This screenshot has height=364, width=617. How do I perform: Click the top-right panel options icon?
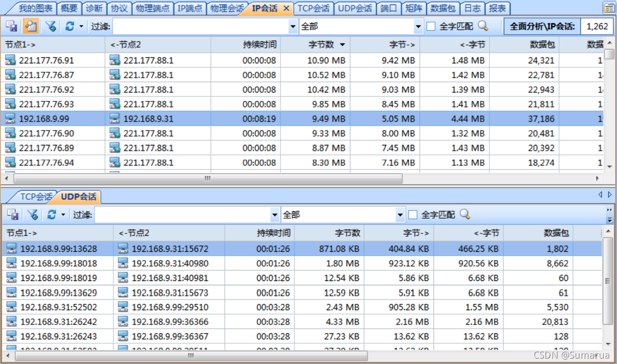[608, 8]
